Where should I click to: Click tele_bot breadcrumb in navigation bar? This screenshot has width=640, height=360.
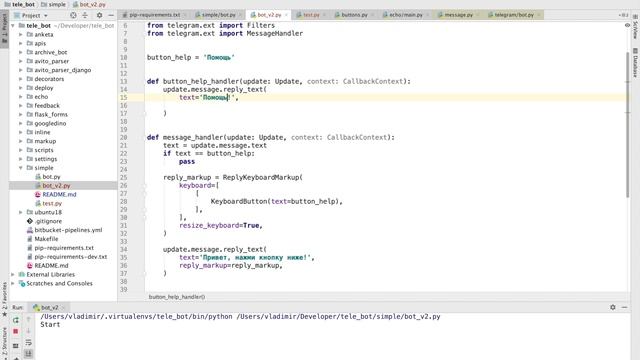[x=20, y=4]
